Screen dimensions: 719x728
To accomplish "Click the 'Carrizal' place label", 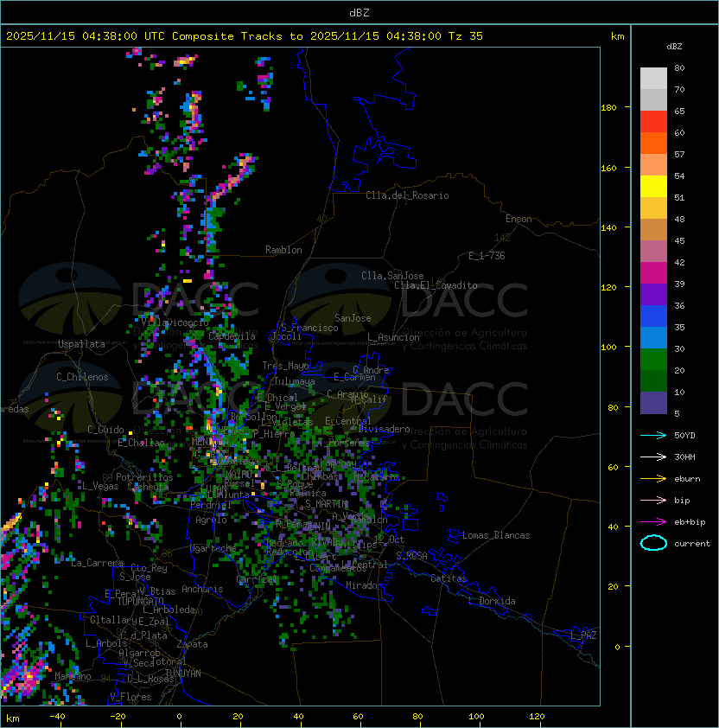I will click(258, 579).
